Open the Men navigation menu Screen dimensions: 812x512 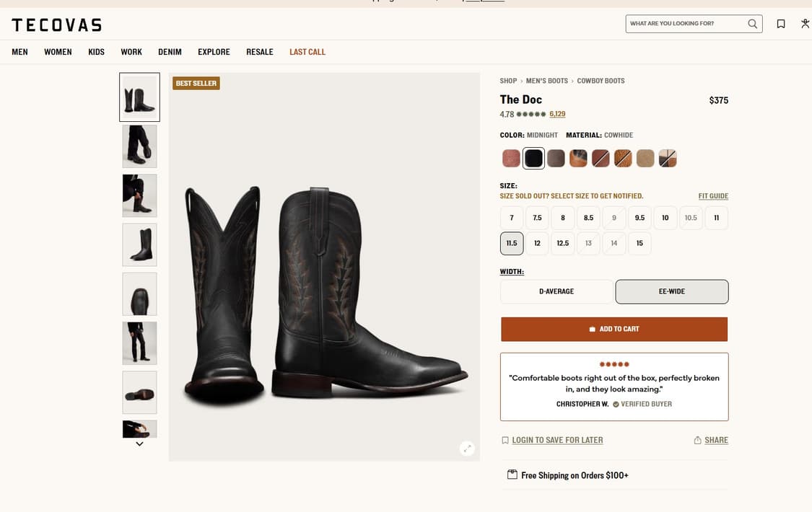point(19,52)
